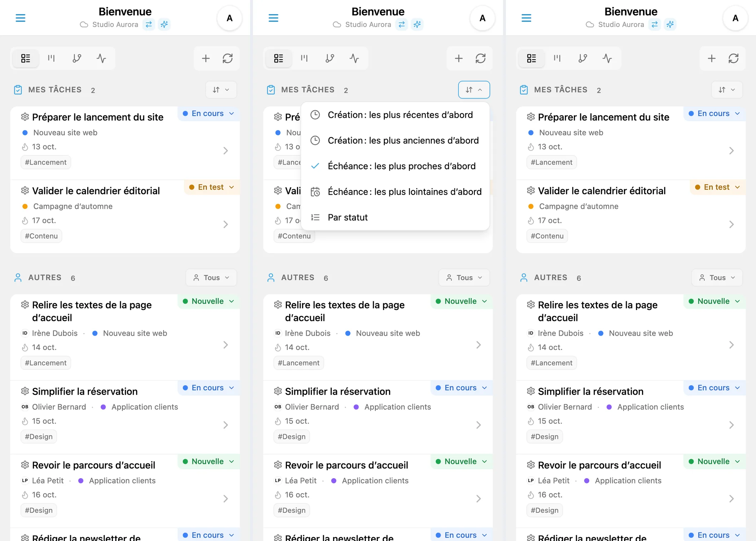Click the user avatar A in the right panel
This screenshot has height=541, width=756.
click(736, 18)
